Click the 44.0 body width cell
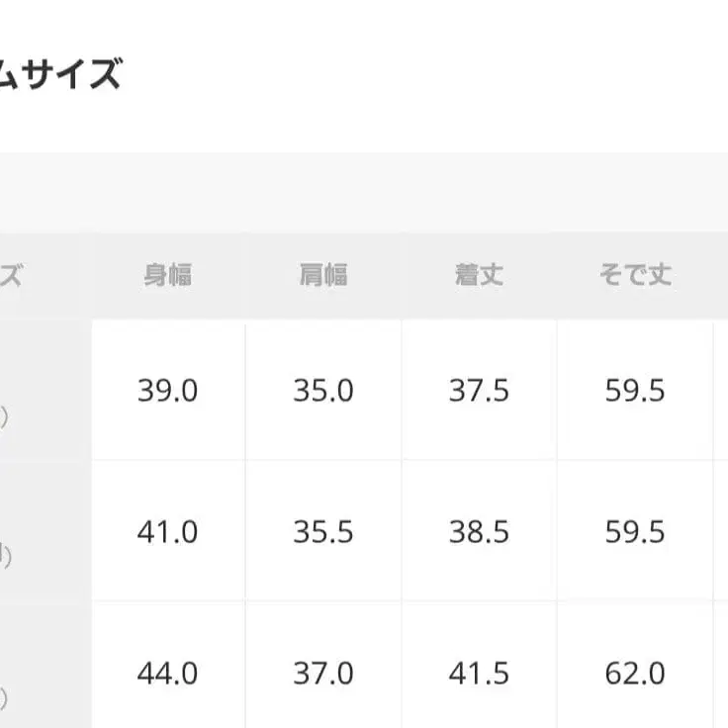 click(167, 675)
